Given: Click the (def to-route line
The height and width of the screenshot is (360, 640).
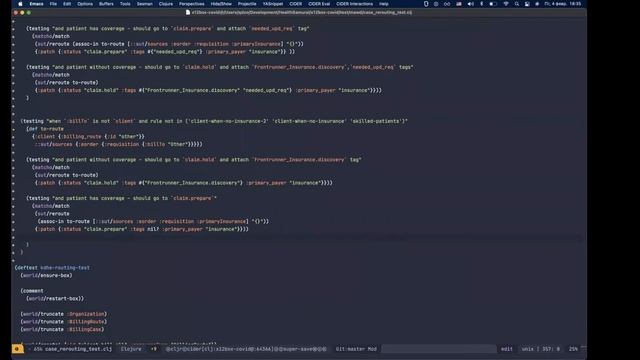Looking at the screenshot, I should pyautogui.click(x=45, y=129).
